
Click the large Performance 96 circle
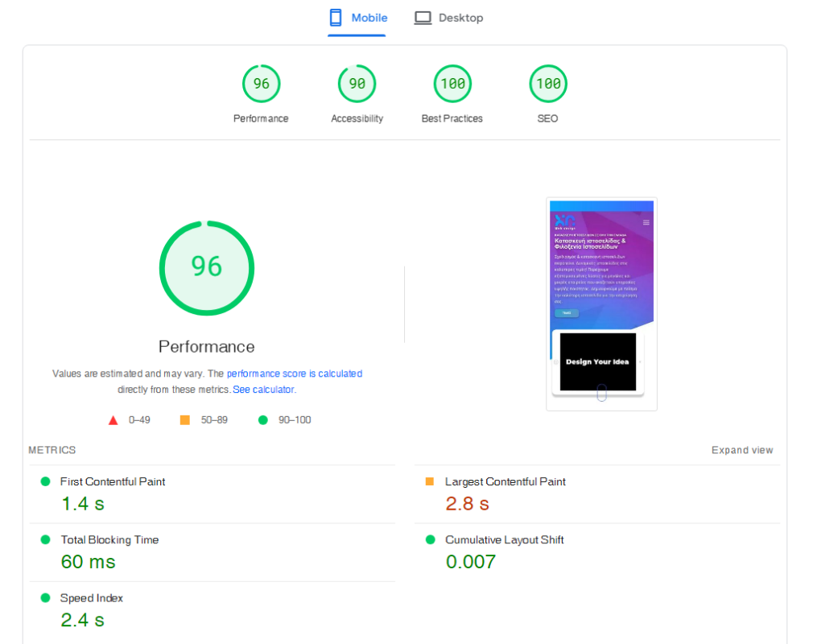tap(207, 266)
